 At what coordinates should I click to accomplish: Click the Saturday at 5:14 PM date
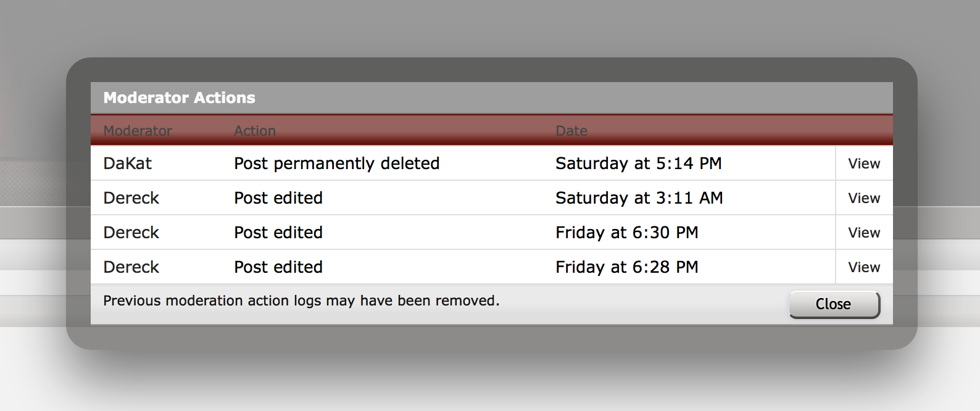point(639,164)
